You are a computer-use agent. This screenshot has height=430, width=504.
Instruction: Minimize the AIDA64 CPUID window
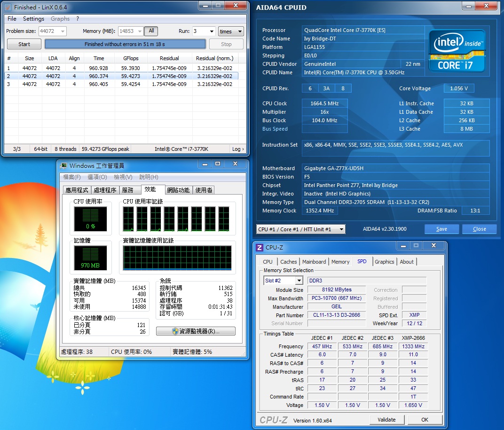[469, 6]
